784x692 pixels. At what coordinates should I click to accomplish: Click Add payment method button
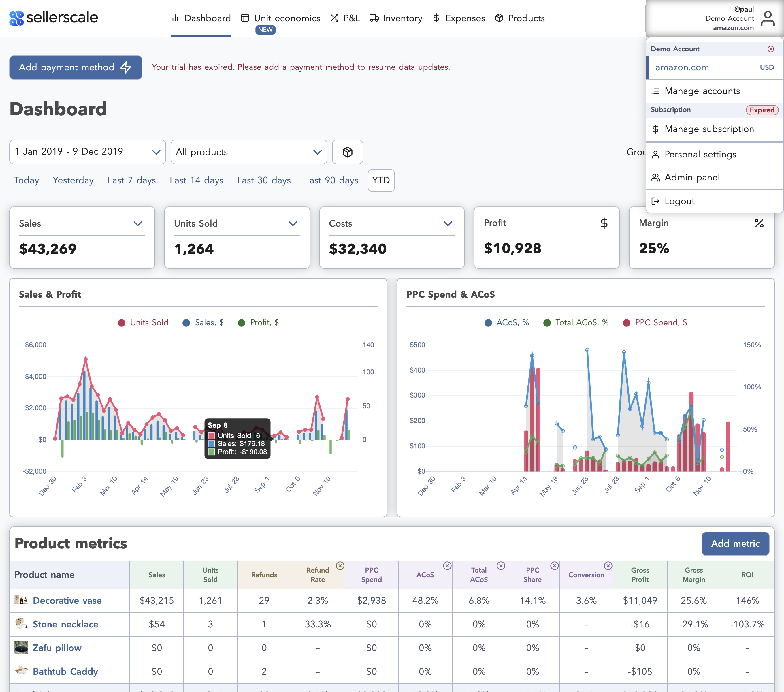pyautogui.click(x=76, y=67)
